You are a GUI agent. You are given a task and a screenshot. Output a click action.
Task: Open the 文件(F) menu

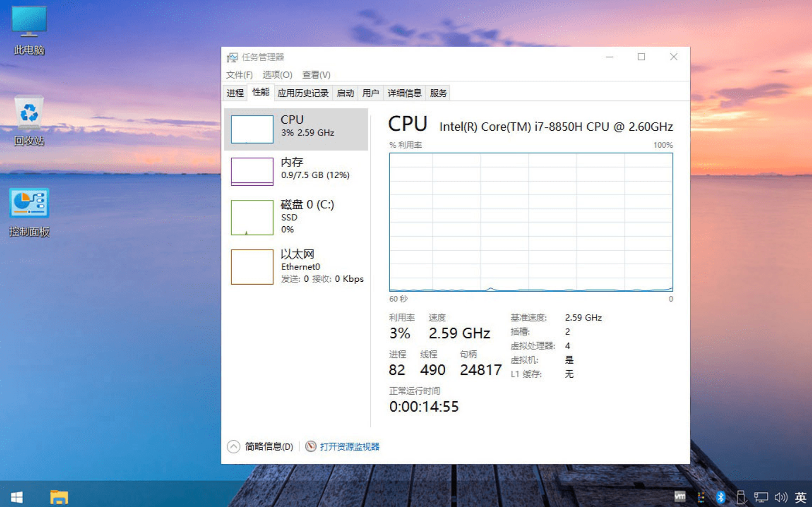(x=239, y=75)
